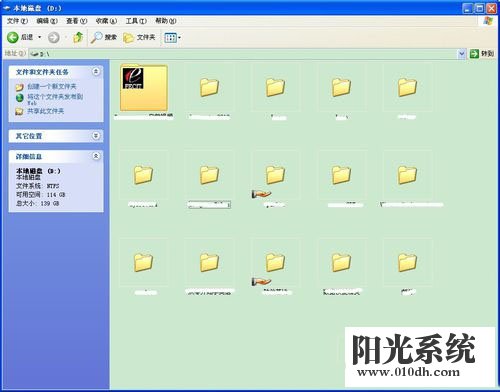
Task: Click the 文件系统: NTFS text
Action: click(x=38, y=186)
